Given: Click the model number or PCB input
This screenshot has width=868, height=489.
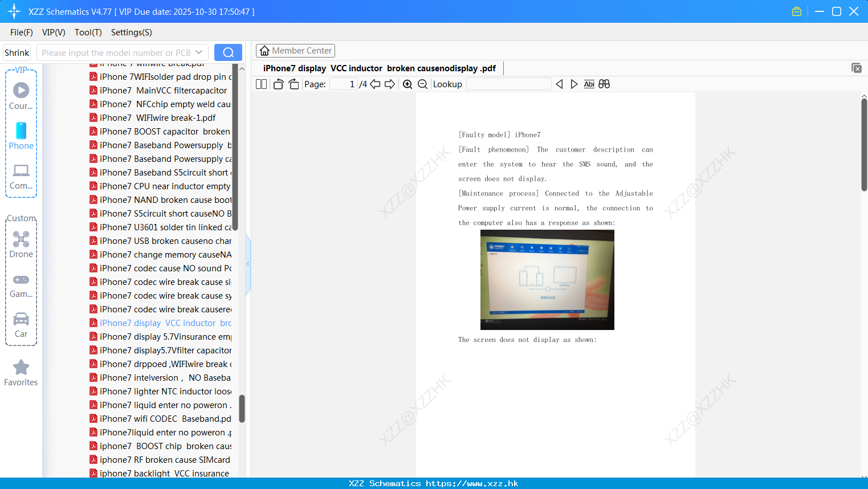Looking at the screenshot, I should point(116,52).
